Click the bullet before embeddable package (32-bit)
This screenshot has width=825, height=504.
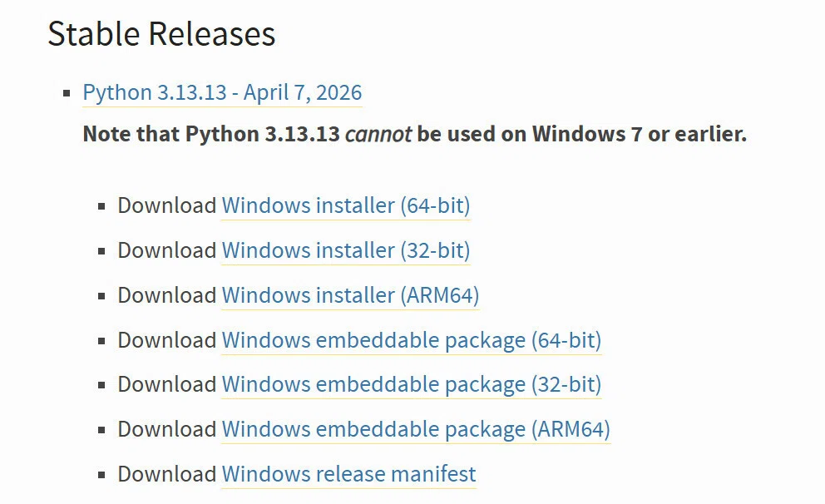pyautogui.click(x=101, y=386)
